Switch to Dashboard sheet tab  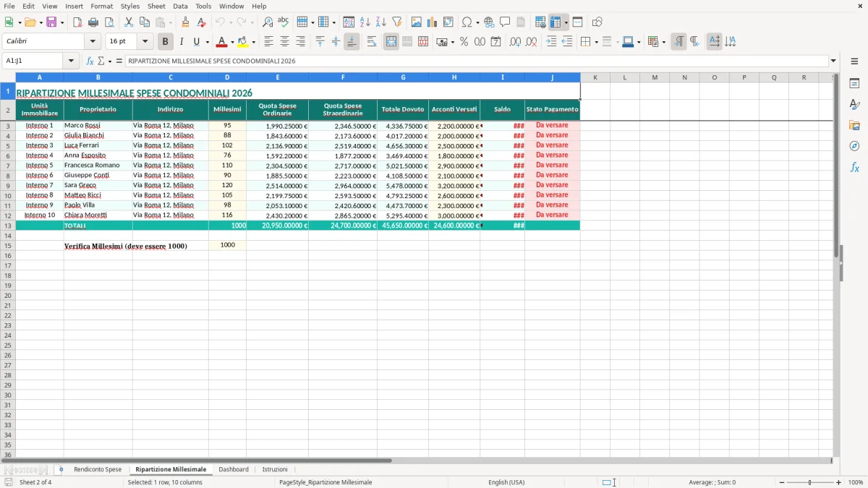[234, 469]
